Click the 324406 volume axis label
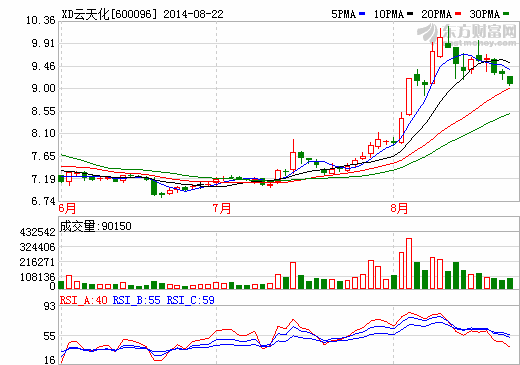 point(37,247)
